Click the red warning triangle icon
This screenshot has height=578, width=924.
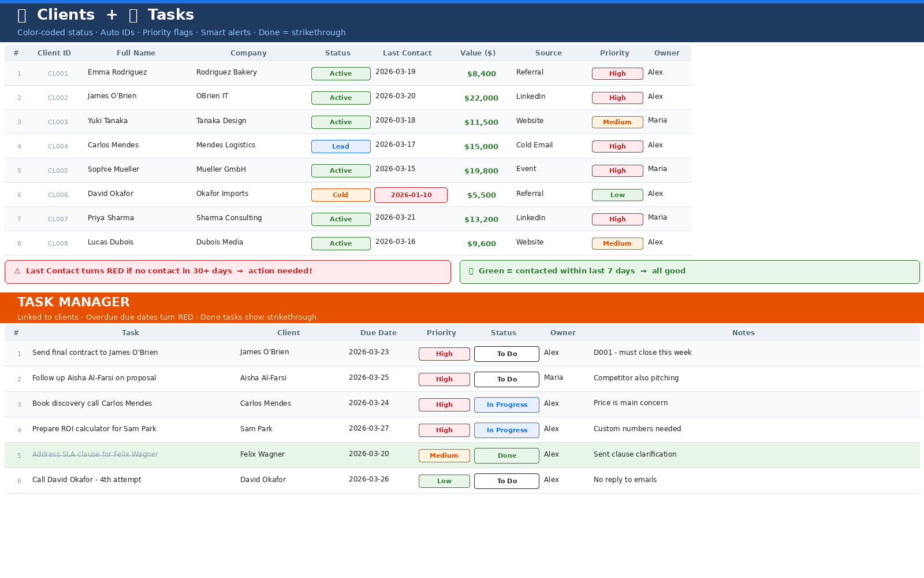coord(17,271)
